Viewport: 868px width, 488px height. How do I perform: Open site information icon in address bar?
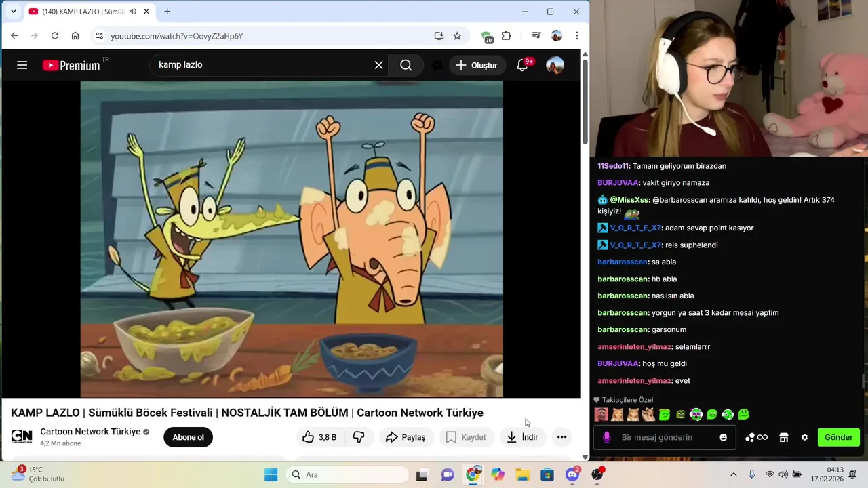click(99, 36)
